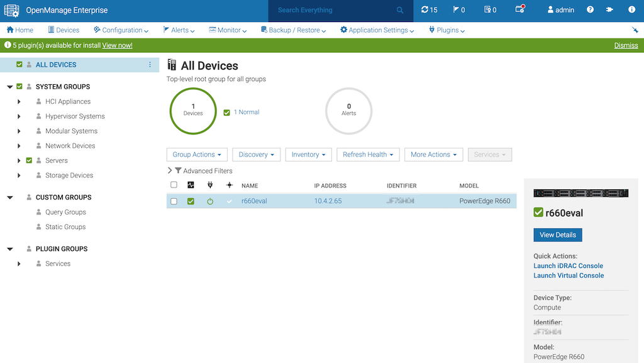Image resolution: width=644 pixels, height=363 pixels.
Task: Click the search magnifier icon
Action: tap(399, 10)
